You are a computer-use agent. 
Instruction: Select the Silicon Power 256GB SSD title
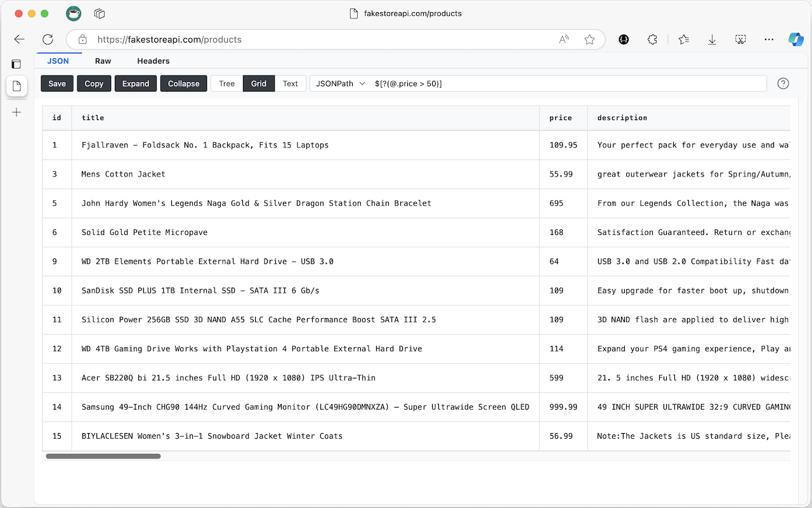pyautogui.click(x=306, y=319)
